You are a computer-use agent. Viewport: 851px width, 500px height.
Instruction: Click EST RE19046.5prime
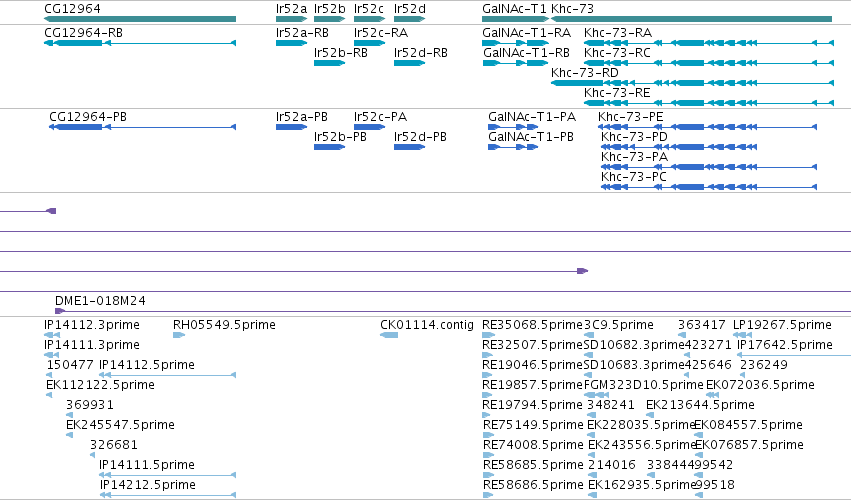[532, 365]
